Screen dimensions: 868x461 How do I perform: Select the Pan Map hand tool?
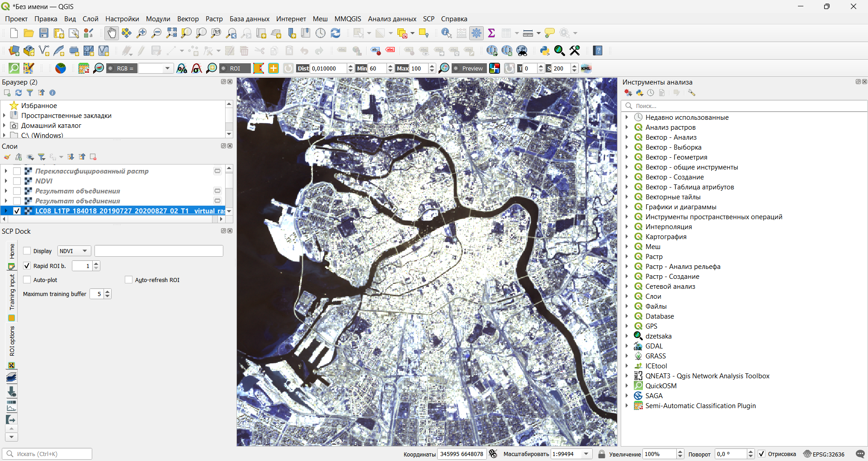click(111, 33)
